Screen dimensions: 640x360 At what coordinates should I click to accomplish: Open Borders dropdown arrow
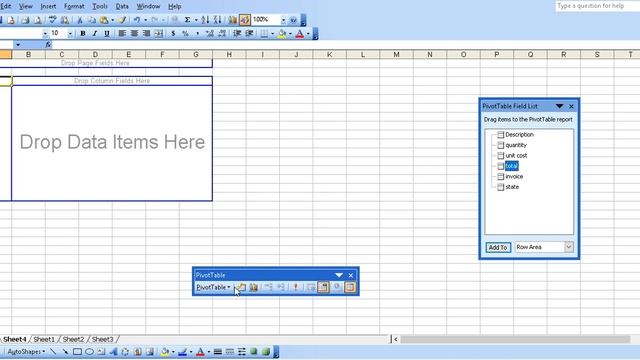tap(272, 33)
